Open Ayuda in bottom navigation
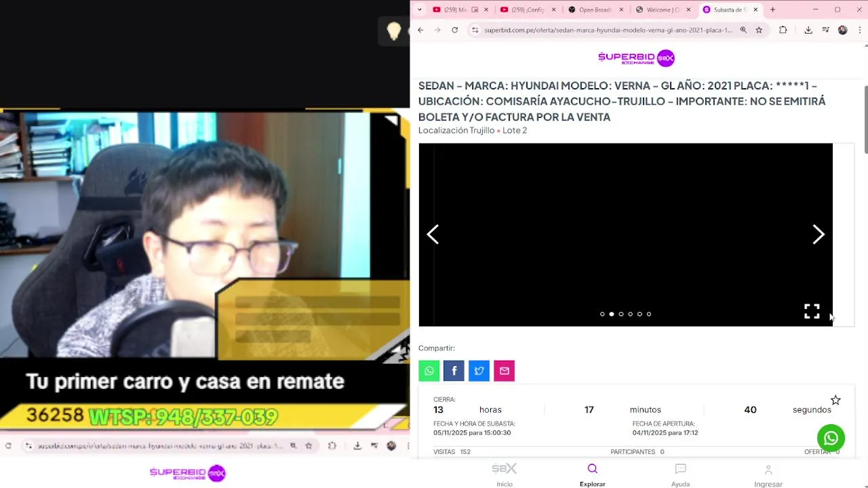This screenshot has width=868, height=488. (x=680, y=475)
